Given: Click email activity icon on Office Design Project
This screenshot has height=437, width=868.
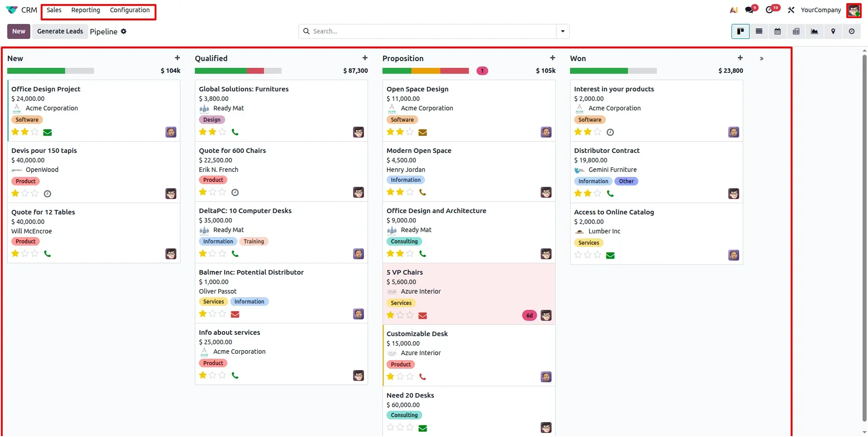Looking at the screenshot, I should pyautogui.click(x=47, y=133).
